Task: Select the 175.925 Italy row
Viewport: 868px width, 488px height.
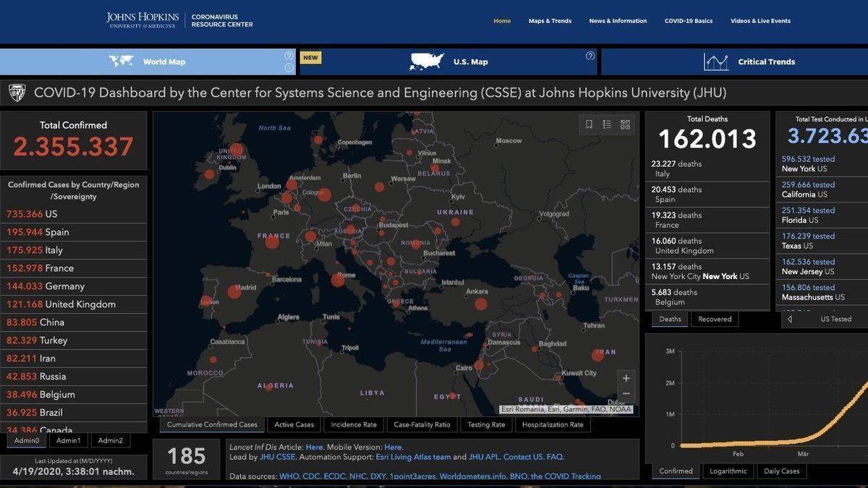Action: click(73, 250)
